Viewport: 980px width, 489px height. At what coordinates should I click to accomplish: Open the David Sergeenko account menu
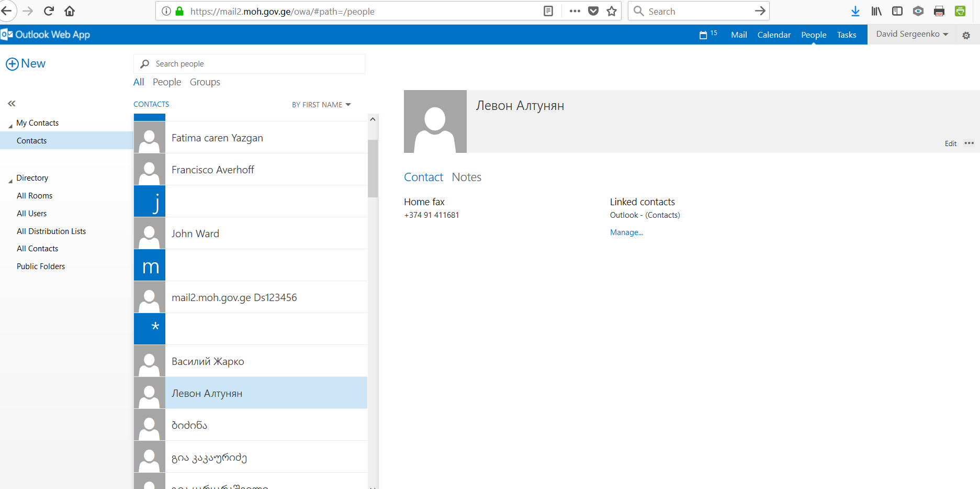[911, 34]
